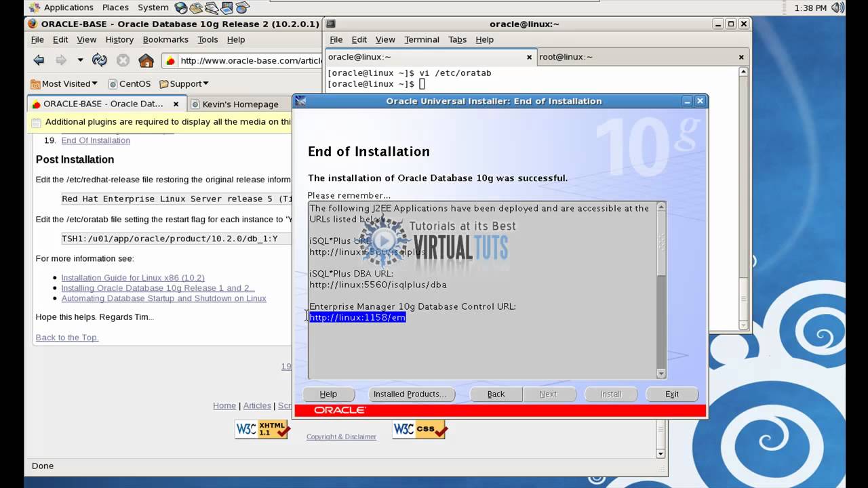Click Help button in Oracle installer

click(x=328, y=394)
